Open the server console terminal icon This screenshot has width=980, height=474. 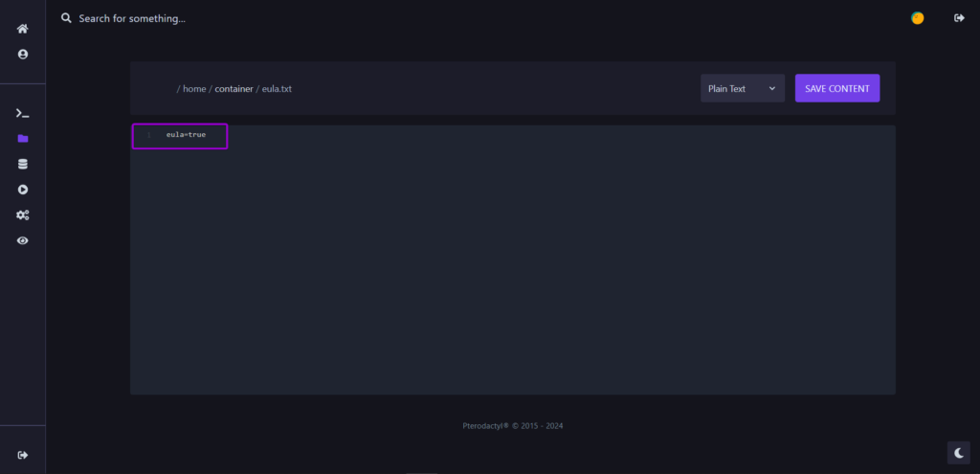[x=23, y=113]
